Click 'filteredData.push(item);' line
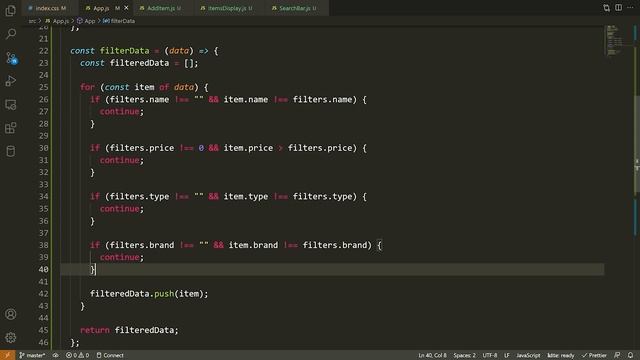The height and width of the screenshot is (360, 640). click(149, 293)
